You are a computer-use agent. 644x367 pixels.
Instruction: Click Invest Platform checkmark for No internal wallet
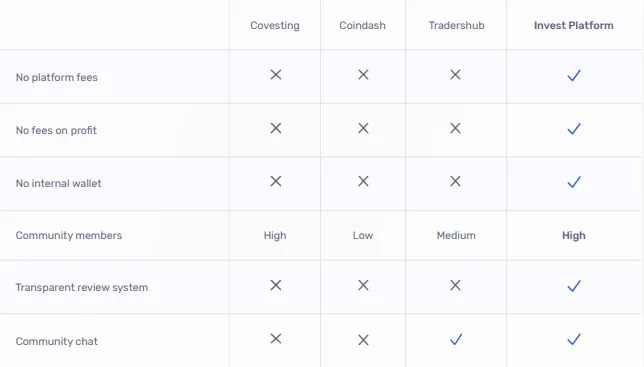pyautogui.click(x=574, y=182)
